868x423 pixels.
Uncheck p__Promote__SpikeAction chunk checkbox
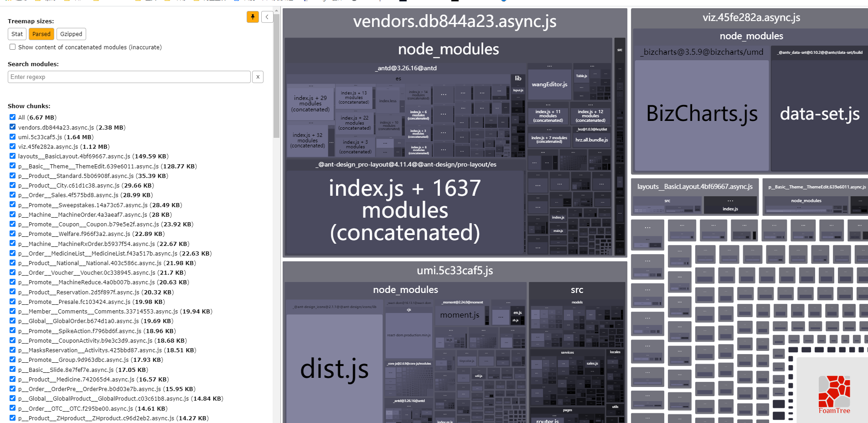point(13,331)
